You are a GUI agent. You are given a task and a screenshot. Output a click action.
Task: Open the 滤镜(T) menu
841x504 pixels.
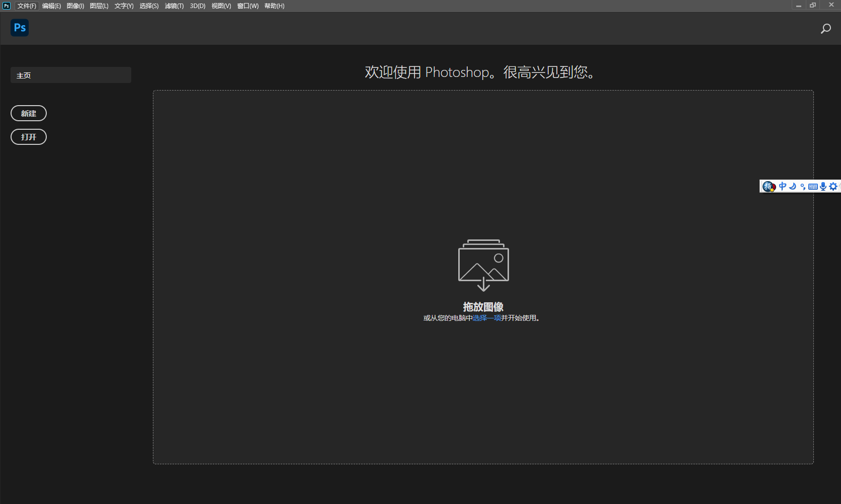(x=174, y=6)
